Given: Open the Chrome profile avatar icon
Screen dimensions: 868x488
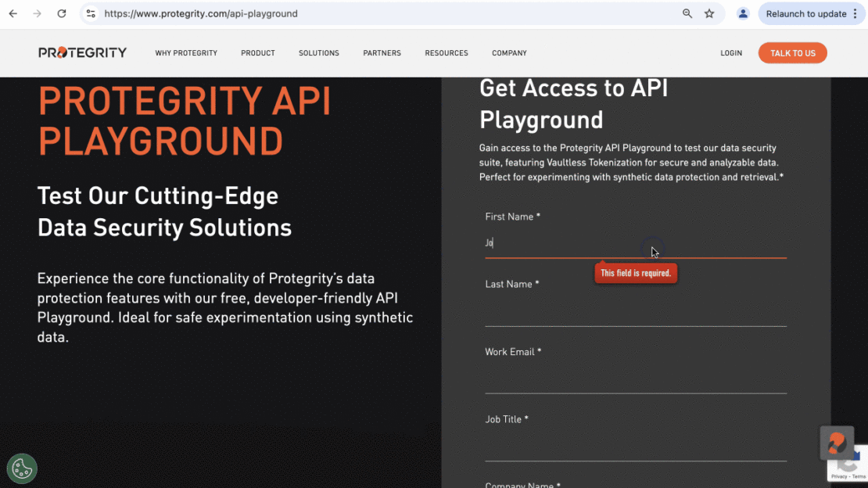Looking at the screenshot, I should 743,13.
